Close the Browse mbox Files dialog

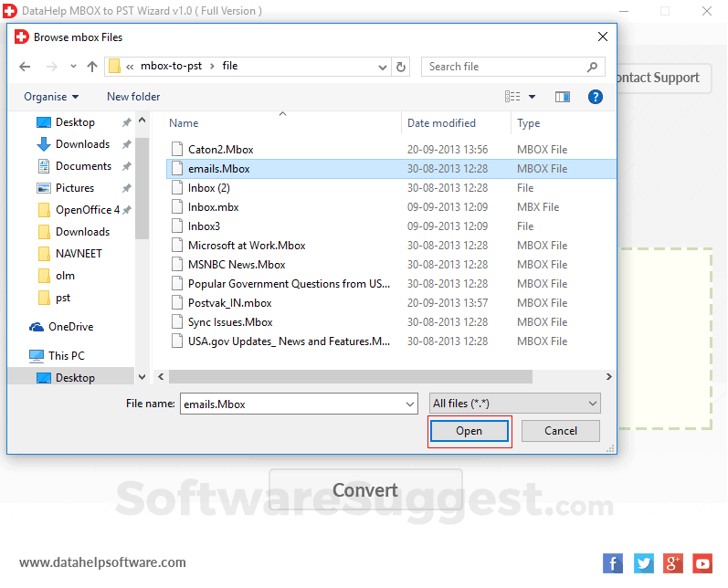coord(602,37)
